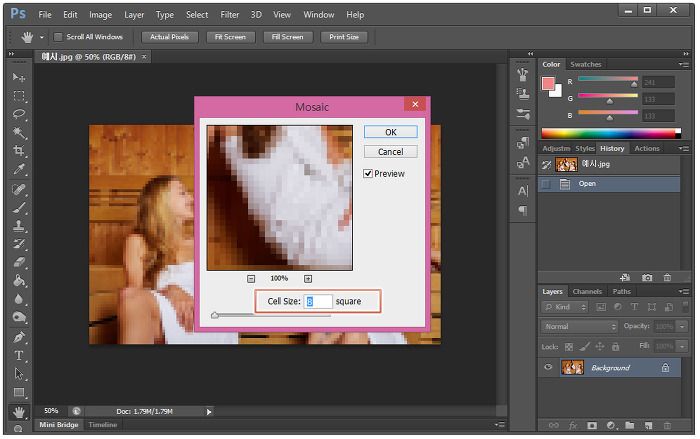Viewport: 700px width, 439px height.
Task: Open the Opacity dropdown arrow
Action: click(x=682, y=326)
